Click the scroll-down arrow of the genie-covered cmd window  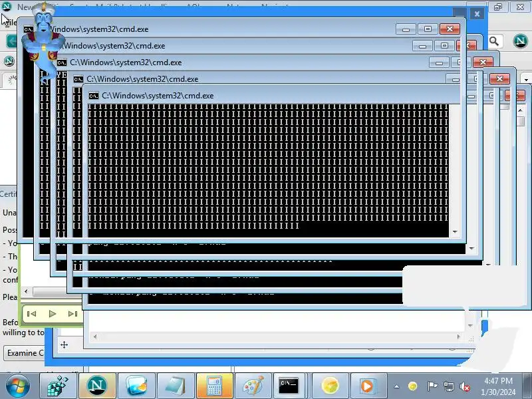click(x=455, y=231)
